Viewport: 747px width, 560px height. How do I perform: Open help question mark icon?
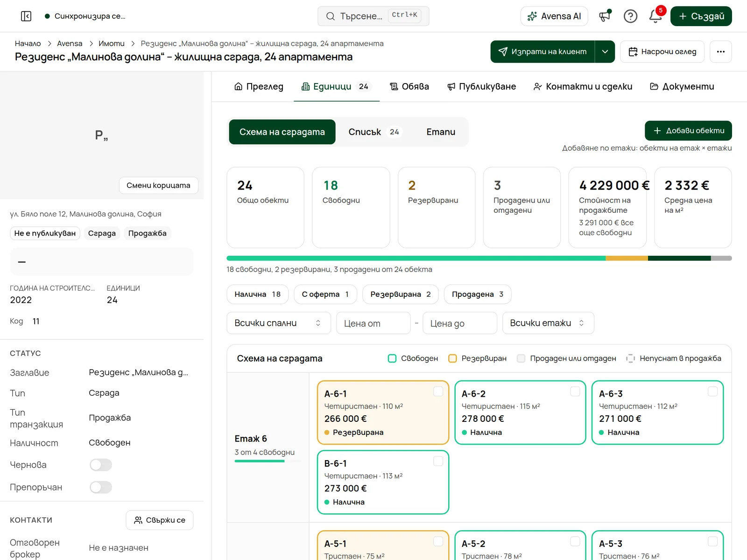click(x=630, y=16)
